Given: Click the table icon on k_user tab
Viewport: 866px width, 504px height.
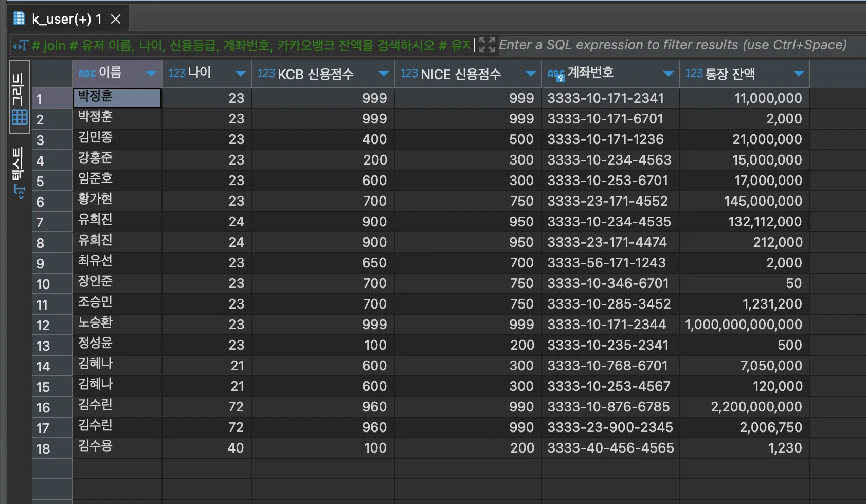Looking at the screenshot, I should 19,19.
